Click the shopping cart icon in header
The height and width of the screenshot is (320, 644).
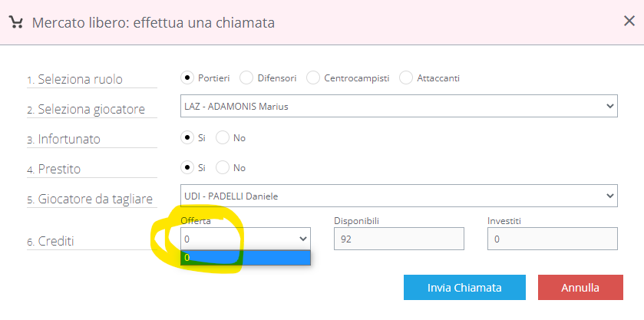(15, 22)
